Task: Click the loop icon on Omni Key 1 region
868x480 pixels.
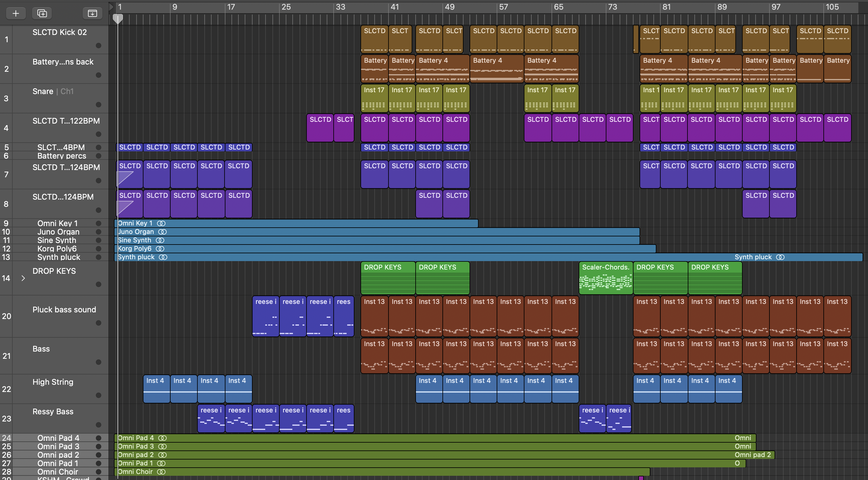Action: (x=161, y=223)
